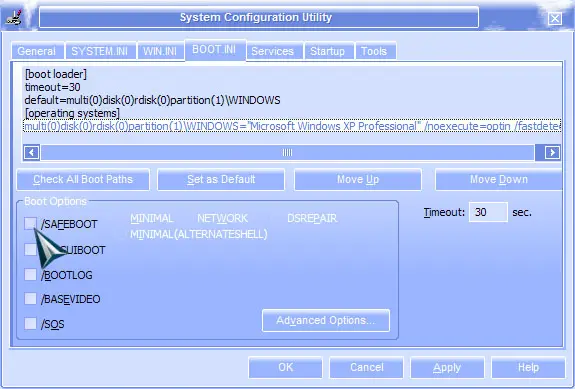Close the System Configuration Utility window

coord(554,18)
